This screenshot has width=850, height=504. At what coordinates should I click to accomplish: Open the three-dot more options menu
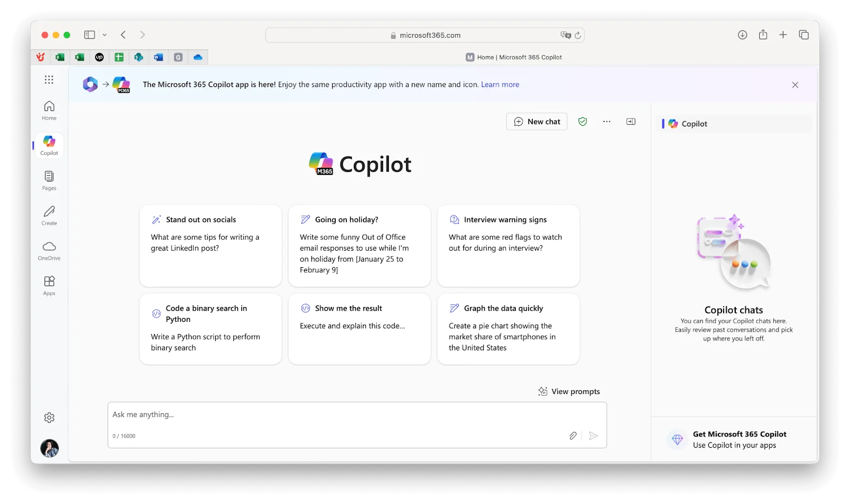607,122
